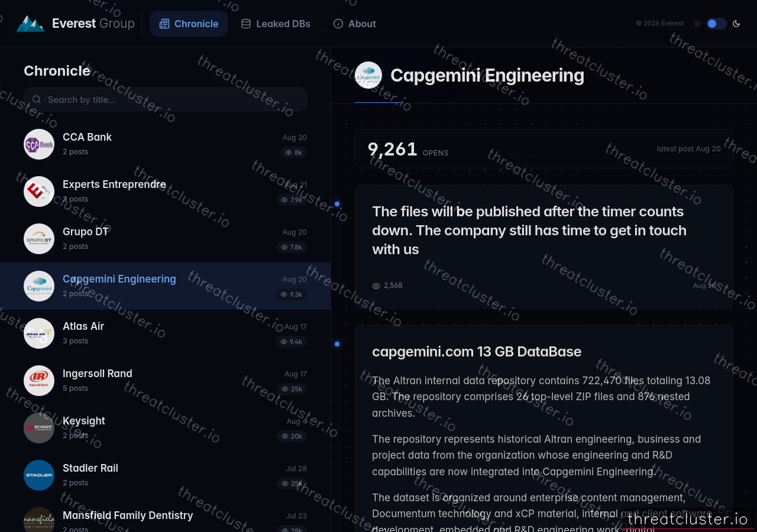Click the Atlas Air logo thumbnail

click(39, 333)
